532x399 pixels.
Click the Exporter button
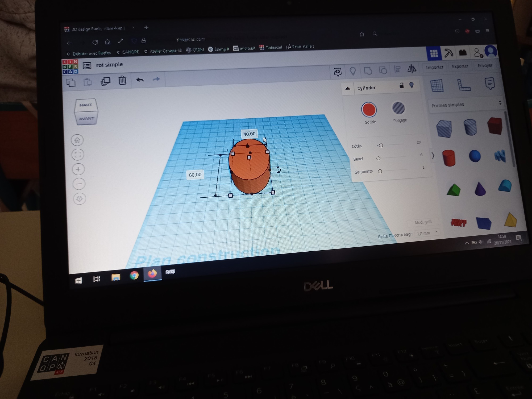460,66
